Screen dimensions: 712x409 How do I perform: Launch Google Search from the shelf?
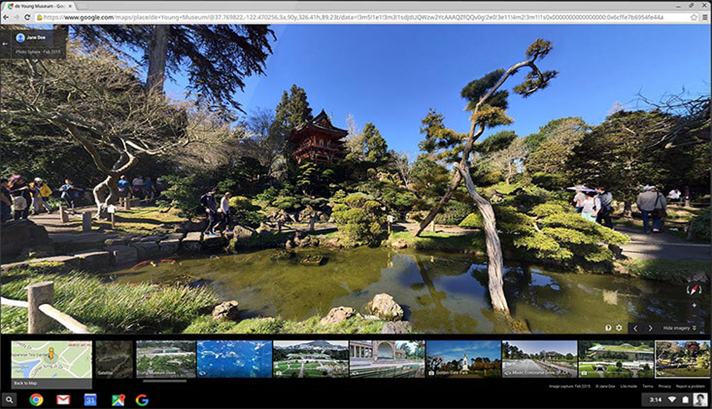point(142,400)
